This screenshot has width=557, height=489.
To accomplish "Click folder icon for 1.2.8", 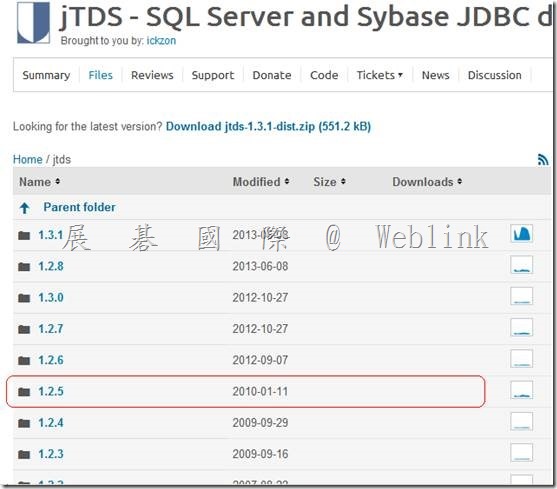I will pos(24,266).
